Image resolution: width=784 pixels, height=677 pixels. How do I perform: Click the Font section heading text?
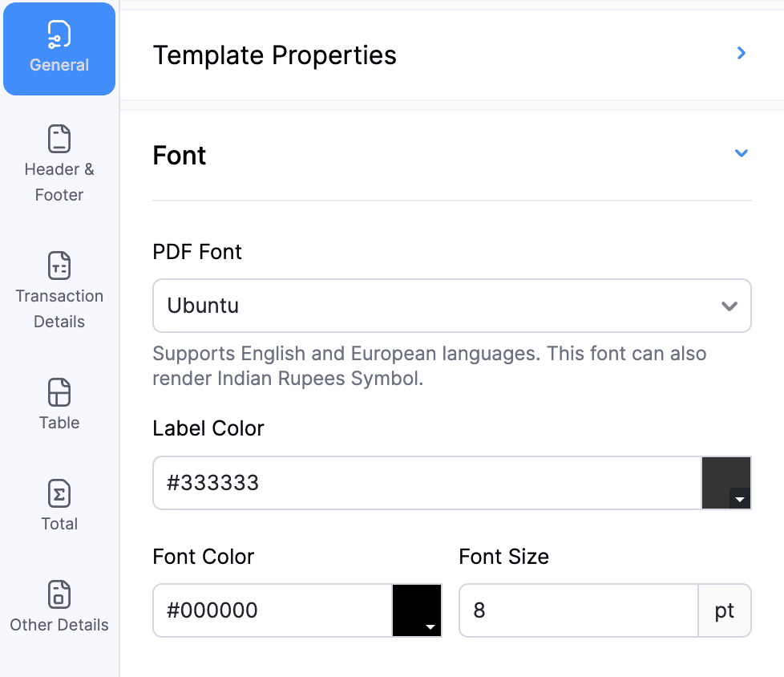[x=180, y=155]
